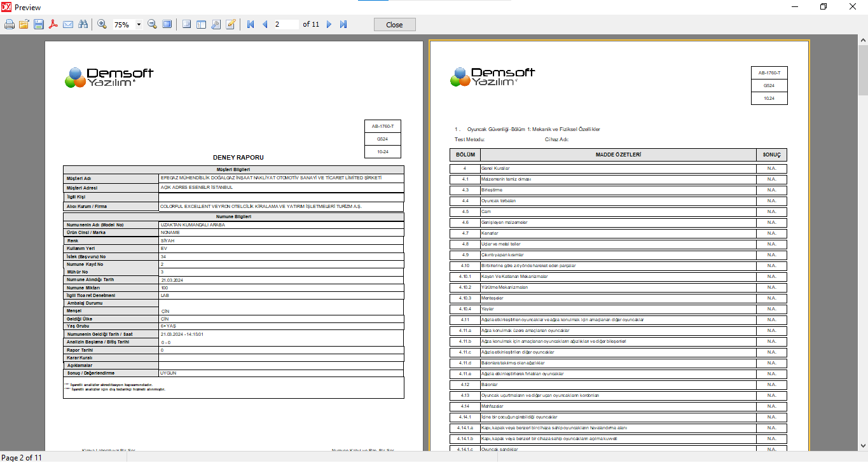Click the 'NONAME' brand value
868x463 pixels.
pyautogui.click(x=170, y=232)
